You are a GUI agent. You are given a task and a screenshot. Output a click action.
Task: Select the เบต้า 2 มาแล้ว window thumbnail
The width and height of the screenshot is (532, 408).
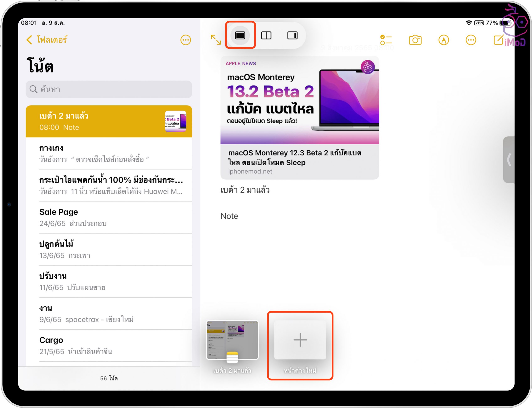[x=232, y=340]
